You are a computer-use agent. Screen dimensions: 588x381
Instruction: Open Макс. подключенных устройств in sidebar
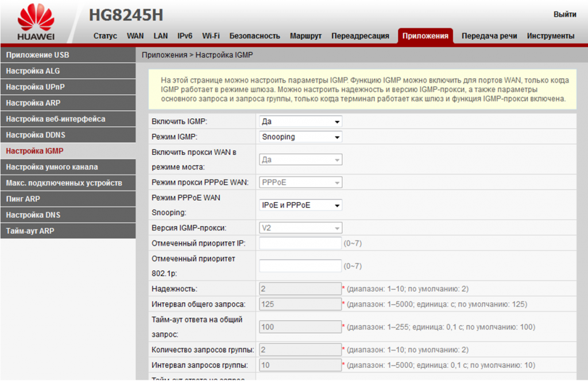tap(68, 183)
